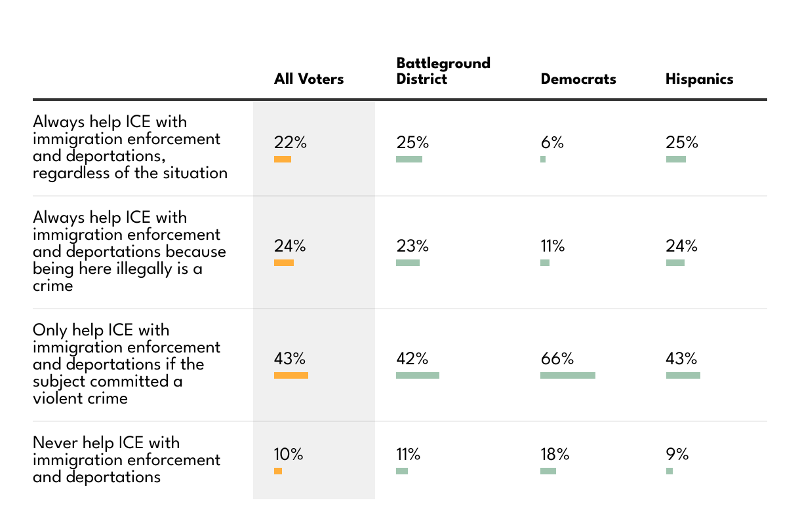This screenshot has width=800, height=532.
Task: Click the orange bar under 10% All Voters
Action: pyautogui.click(x=278, y=471)
